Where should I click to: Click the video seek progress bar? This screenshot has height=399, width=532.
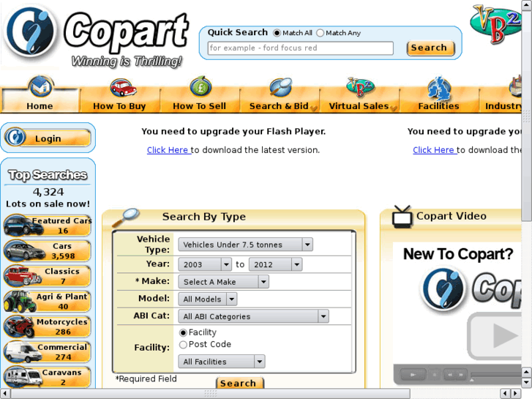click(x=496, y=374)
